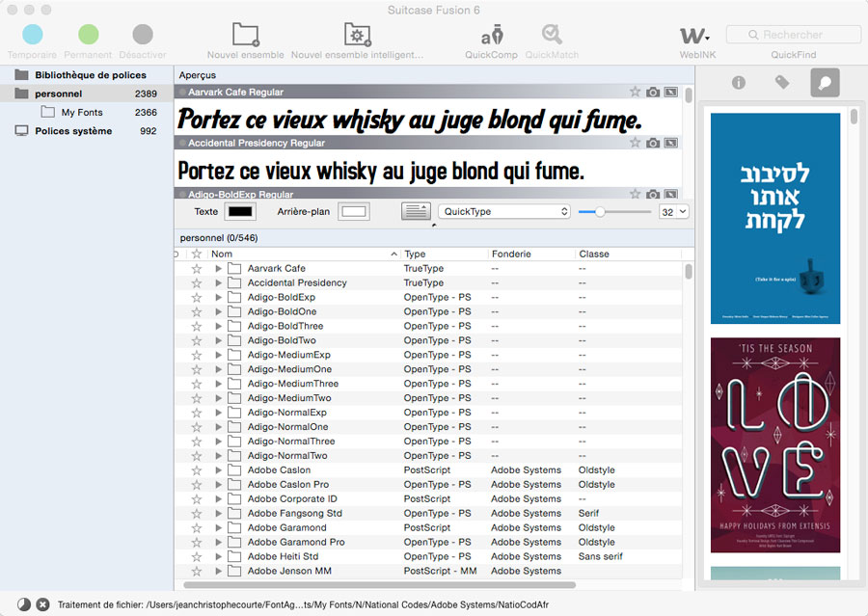Star the Adobe Jenson MM font row

coord(197,571)
